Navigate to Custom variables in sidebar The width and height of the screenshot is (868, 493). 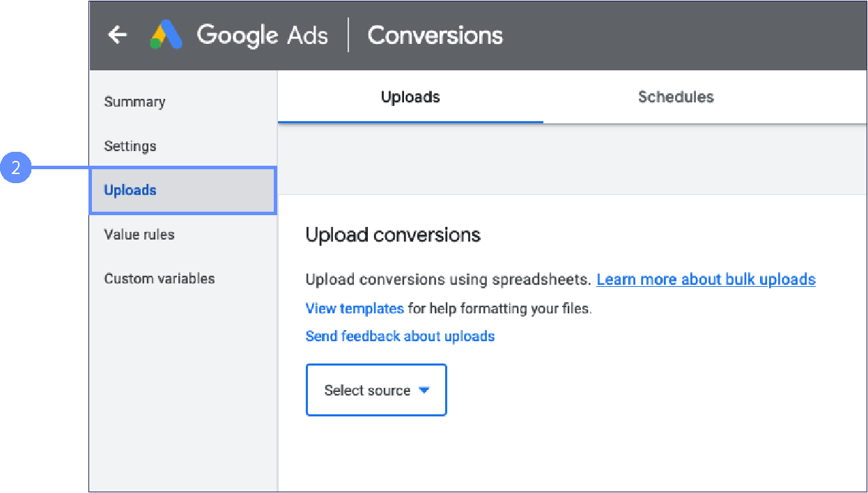click(x=160, y=279)
